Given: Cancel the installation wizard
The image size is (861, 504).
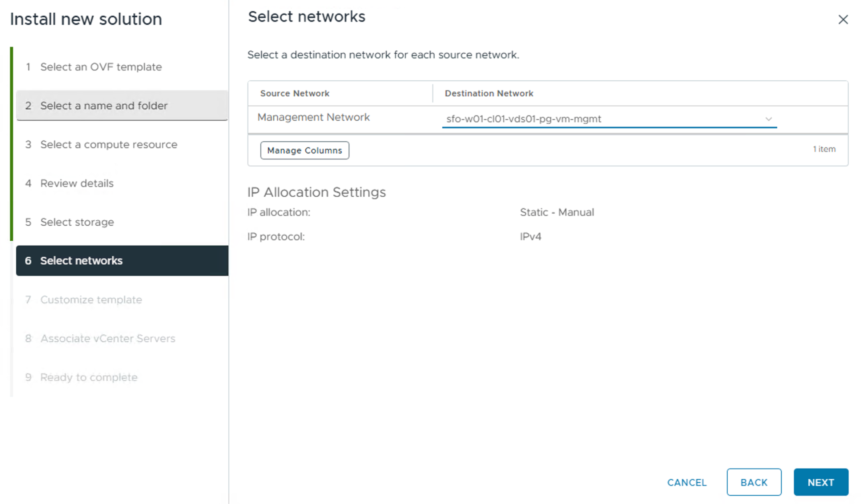Looking at the screenshot, I should click(x=687, y=482).
